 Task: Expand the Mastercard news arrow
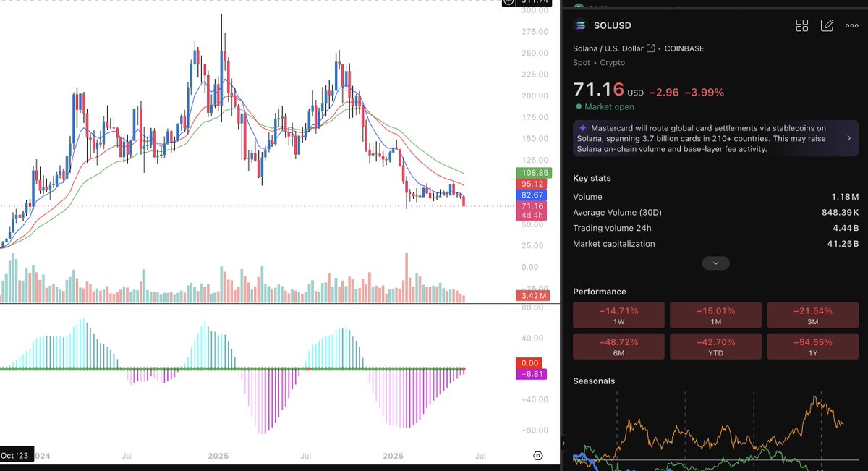[848, 137]
